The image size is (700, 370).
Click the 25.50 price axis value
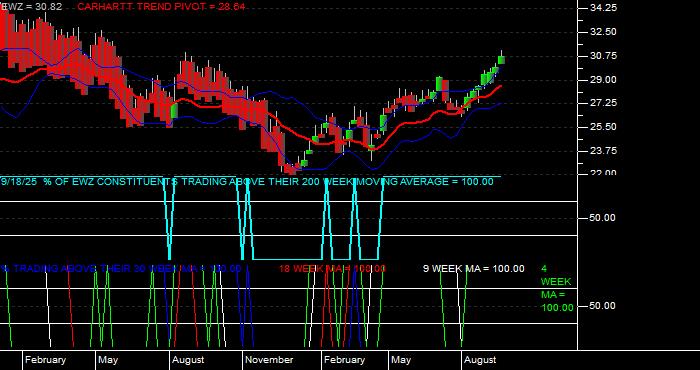[x=603, y=127]
